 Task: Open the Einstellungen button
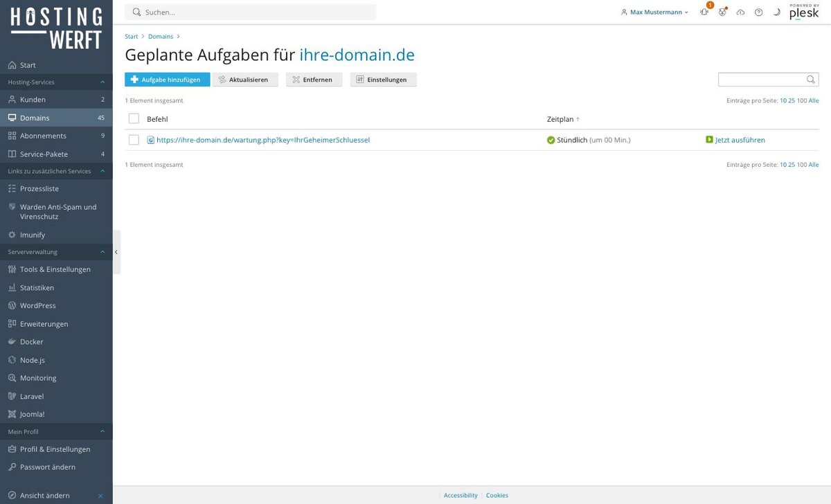[383, 80]
